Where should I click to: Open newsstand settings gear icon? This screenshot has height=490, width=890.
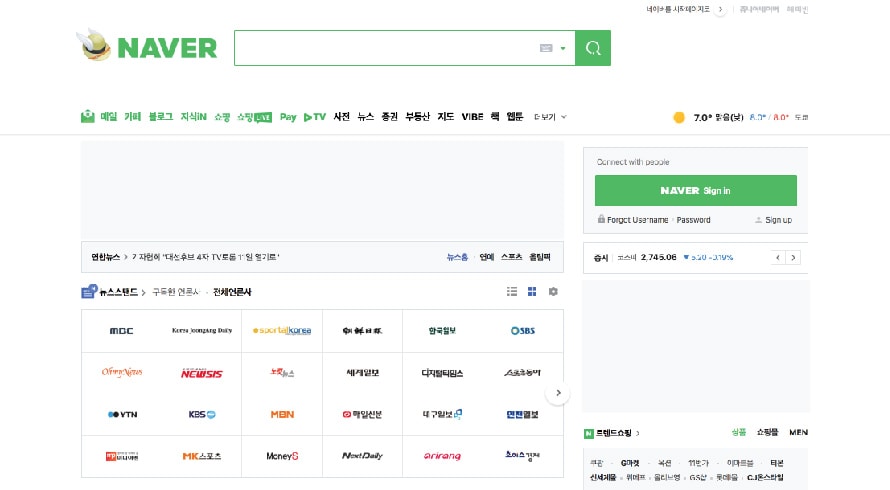[553, 291]
